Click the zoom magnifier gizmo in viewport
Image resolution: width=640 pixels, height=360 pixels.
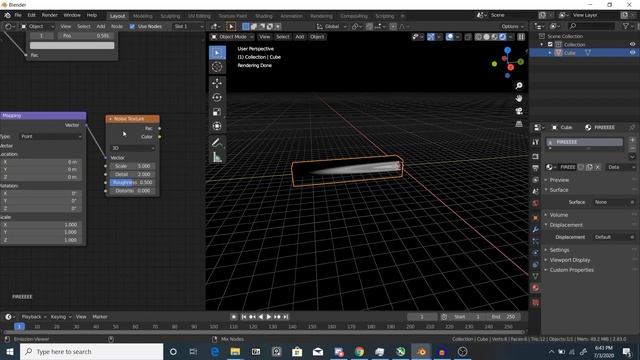click(519, 86)
